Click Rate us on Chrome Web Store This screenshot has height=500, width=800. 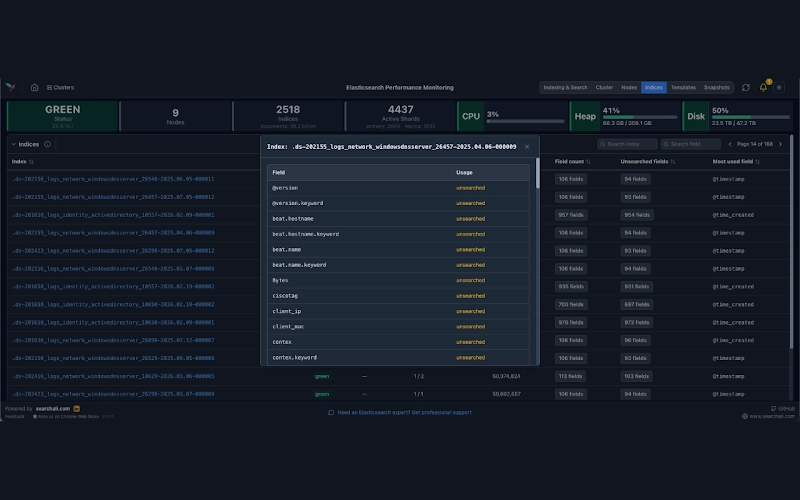click(x=66, y=416)
